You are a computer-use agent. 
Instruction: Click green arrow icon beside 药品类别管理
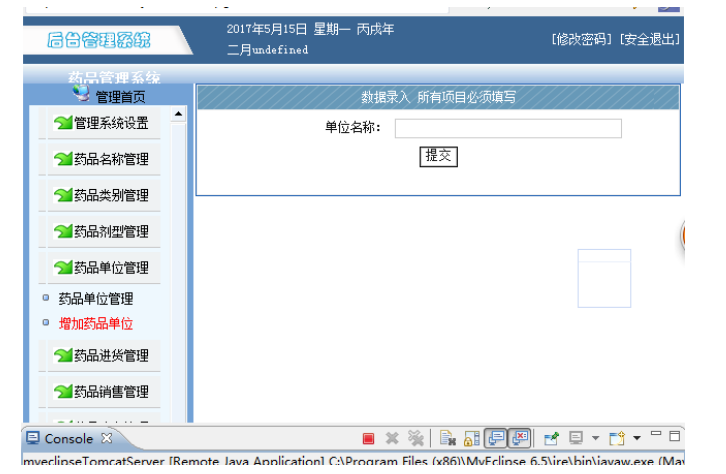click(x=63, y=195)
